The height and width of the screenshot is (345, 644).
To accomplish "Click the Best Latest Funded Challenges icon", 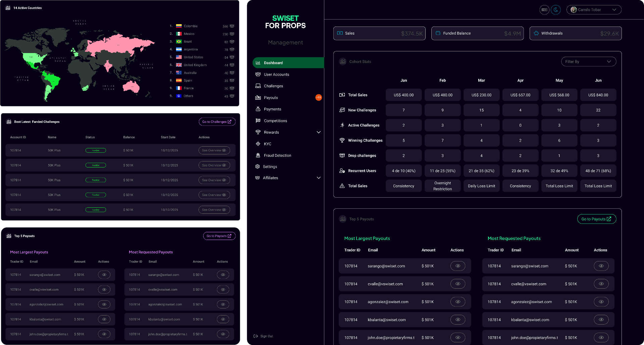I will point(9,121).
